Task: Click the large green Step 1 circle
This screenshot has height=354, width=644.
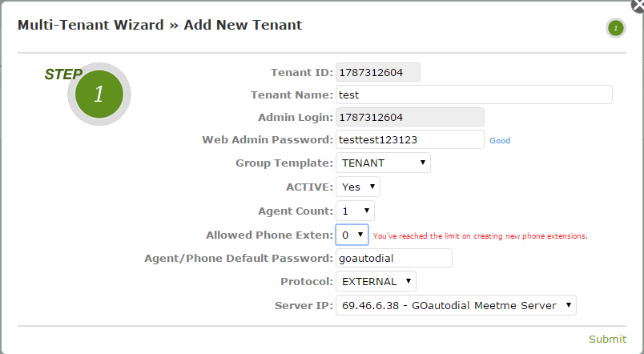Action: 99,94
